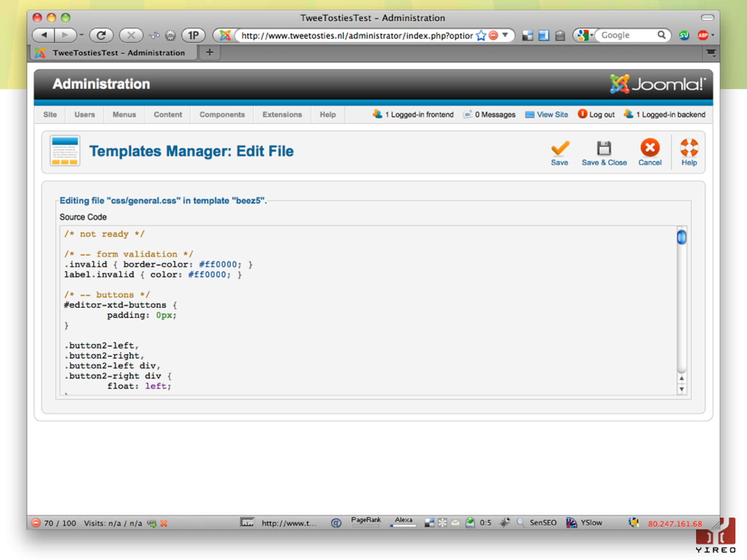Click the gear icon in the browser toolbar
Screen dimensions: 747x560
170,35
